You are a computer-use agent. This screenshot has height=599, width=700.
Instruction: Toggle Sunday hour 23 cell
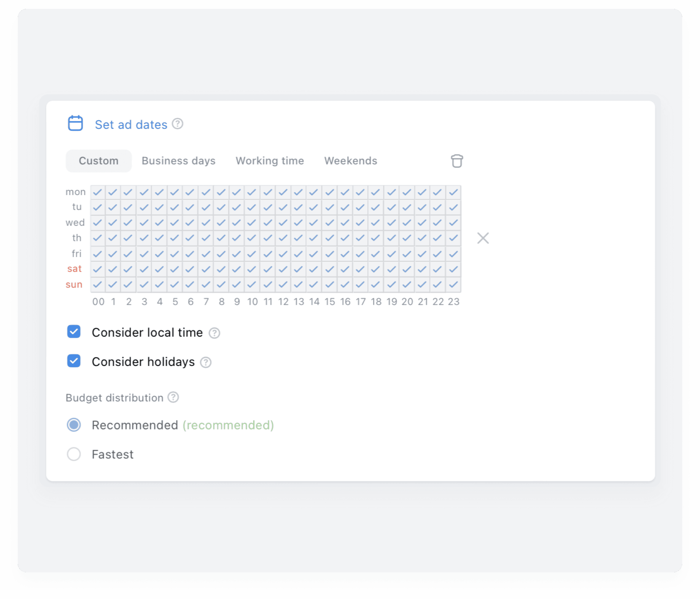454,285
